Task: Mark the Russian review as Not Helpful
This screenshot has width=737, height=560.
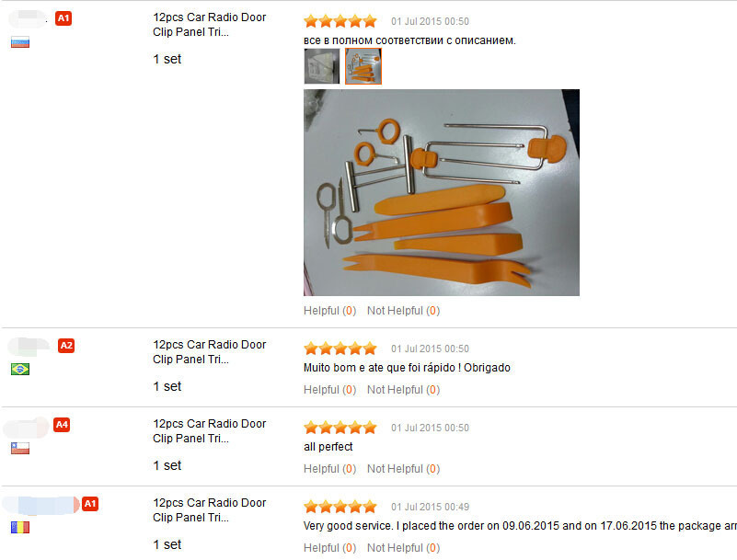Action: coord(403,311)
